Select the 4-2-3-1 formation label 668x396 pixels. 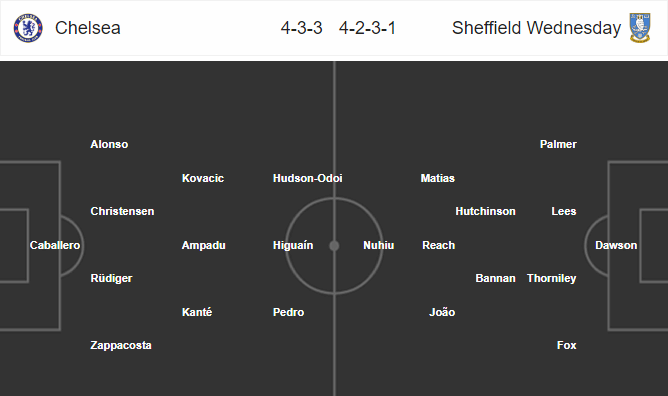368,28
